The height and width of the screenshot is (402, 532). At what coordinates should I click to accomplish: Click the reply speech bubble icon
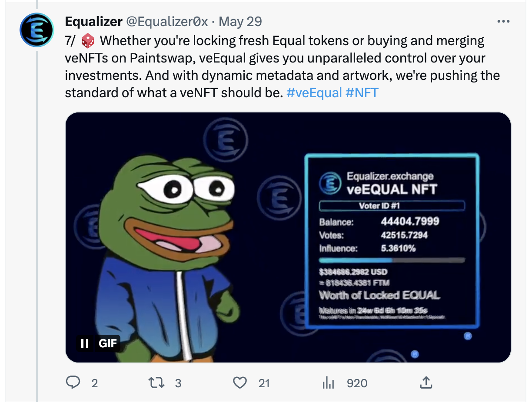tap(74, 383)
